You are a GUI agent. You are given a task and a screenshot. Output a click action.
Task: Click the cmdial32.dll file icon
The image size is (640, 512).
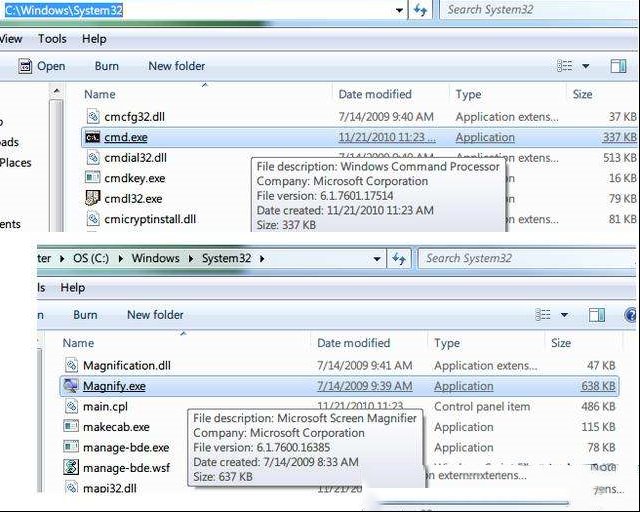coord(93,158)
